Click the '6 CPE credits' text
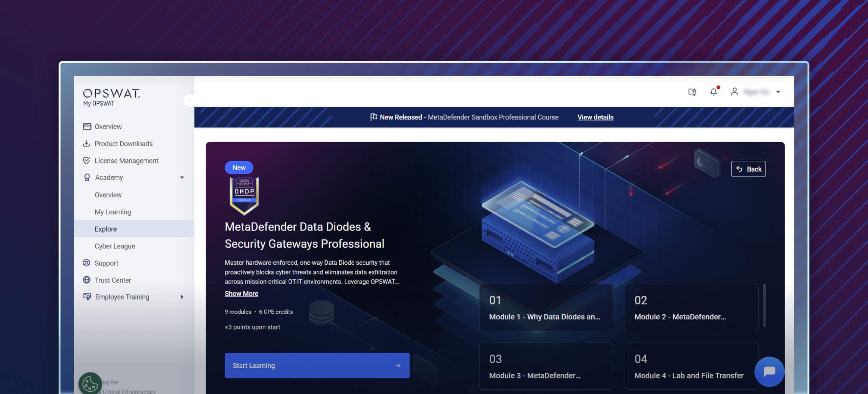 (x=276, y=312)
